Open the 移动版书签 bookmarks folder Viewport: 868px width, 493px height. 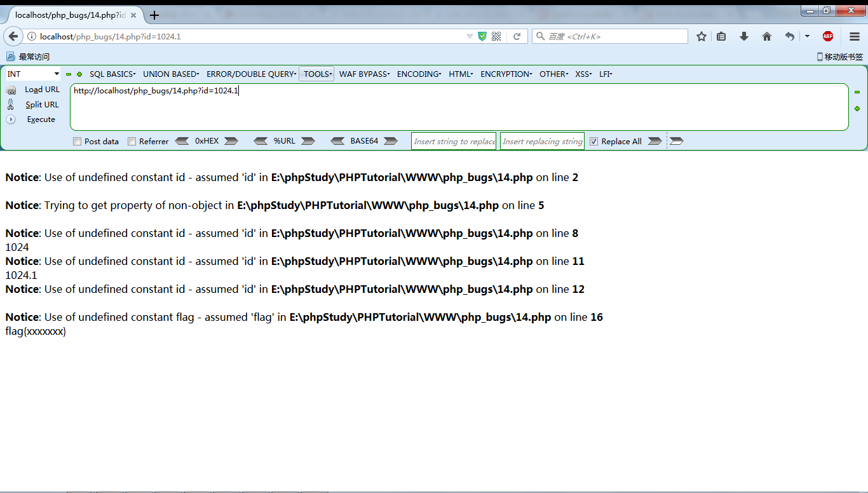click(839, 57)
